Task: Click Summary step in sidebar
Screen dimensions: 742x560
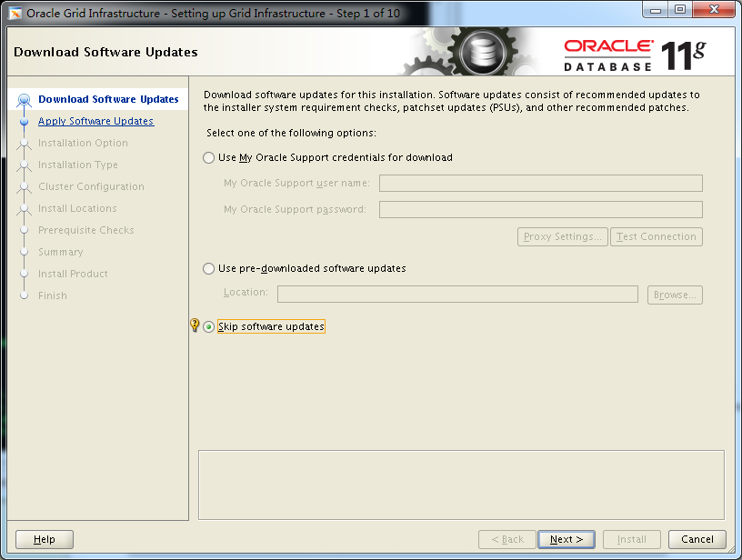Action: coord(61,252)
